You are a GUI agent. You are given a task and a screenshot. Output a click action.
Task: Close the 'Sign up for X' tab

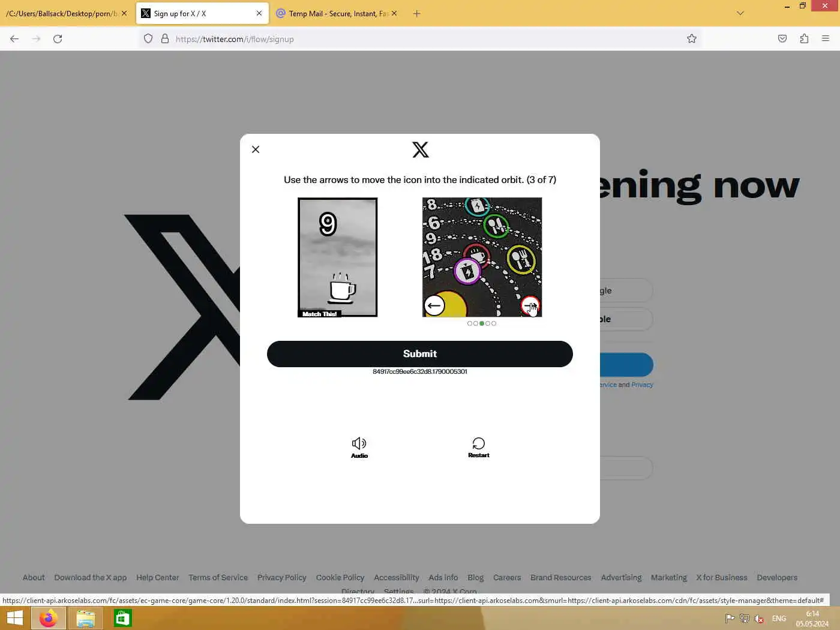pyautogui.click(x=259, y=13)
